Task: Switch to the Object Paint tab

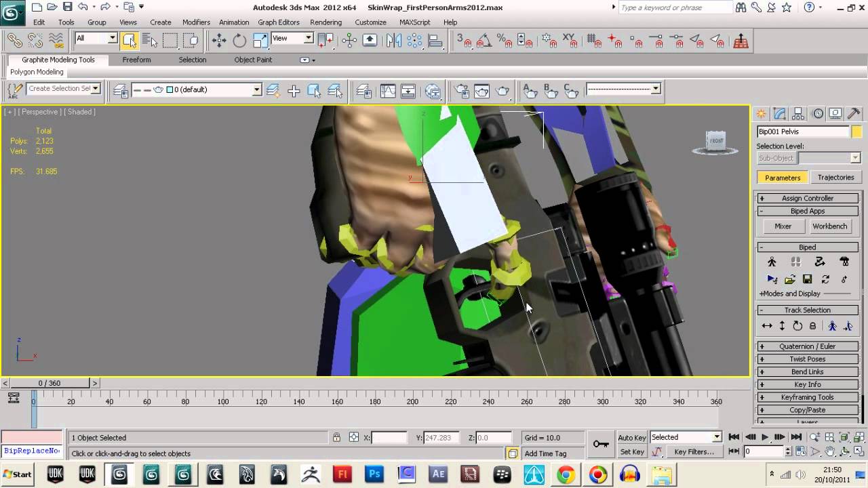Action: 253,60
